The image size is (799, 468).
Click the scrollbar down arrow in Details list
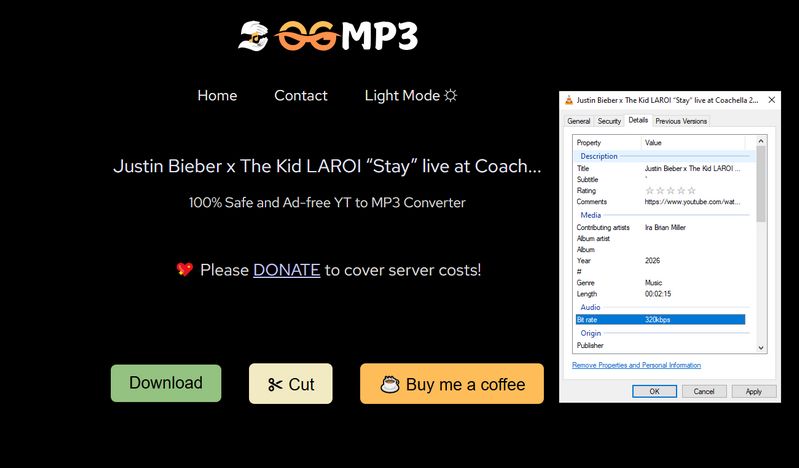[761, 348]
